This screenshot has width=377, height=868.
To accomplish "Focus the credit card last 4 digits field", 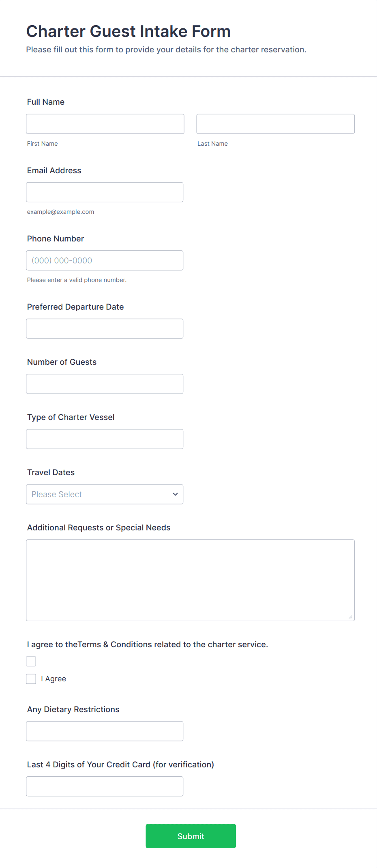I will (x=105, y=786).
